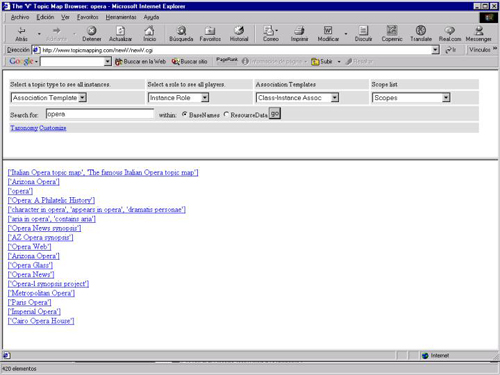The height and width of the screenshot is (375, 500).
Task: Open the Favoritos menu
Action: [88, 17]
